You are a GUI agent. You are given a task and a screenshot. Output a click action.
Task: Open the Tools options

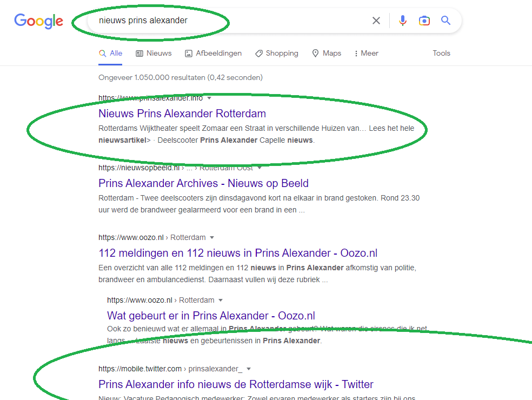click(441, 54)
